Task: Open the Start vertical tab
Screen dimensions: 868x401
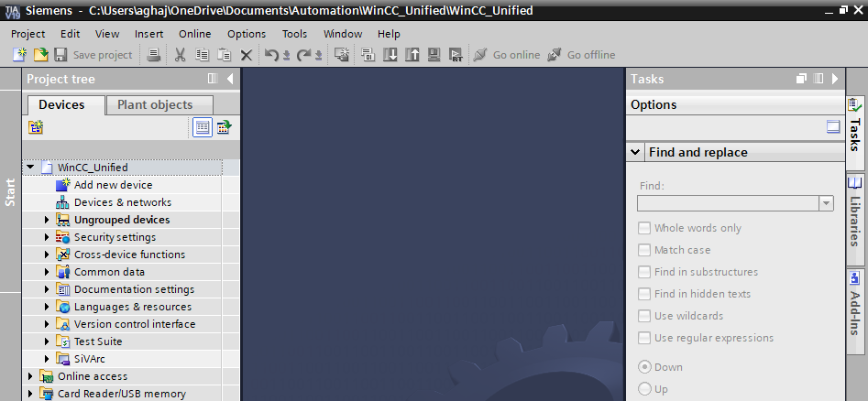Action: [x=10, y=191]
